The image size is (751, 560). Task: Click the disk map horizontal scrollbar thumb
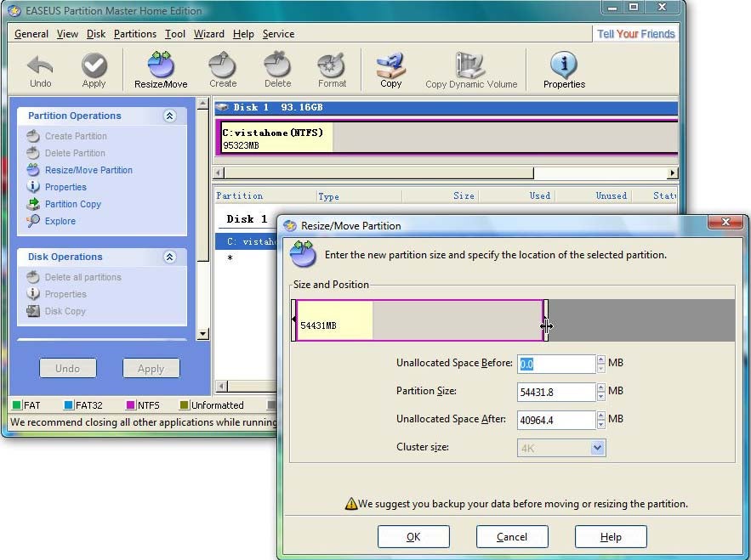378,173
